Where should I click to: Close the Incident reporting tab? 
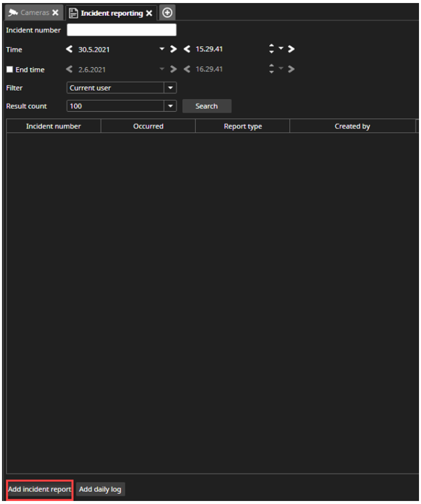point(149,13)
